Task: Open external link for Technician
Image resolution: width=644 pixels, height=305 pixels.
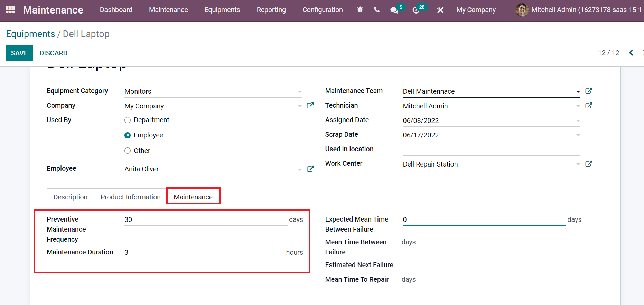Action: (589, 106)
